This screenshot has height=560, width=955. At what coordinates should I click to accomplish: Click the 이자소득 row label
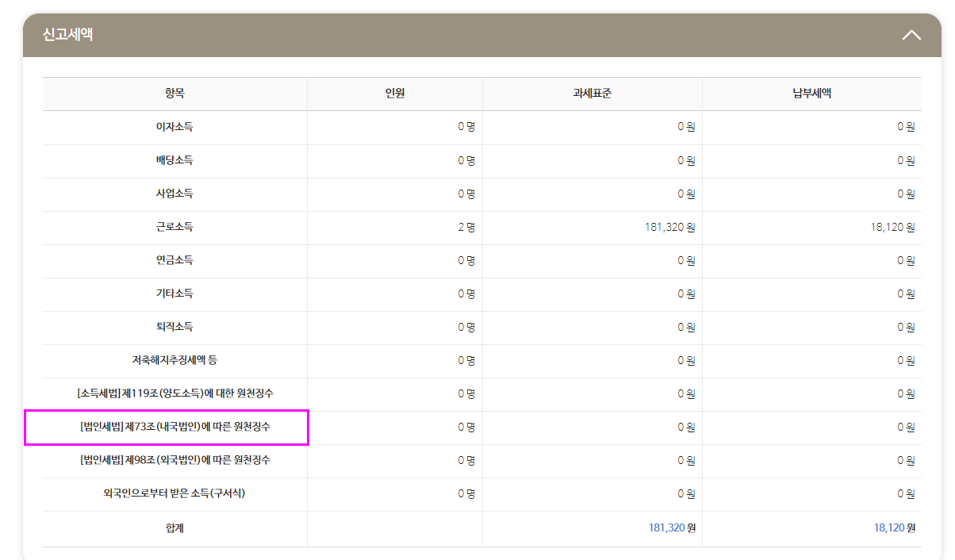point(175,127)
